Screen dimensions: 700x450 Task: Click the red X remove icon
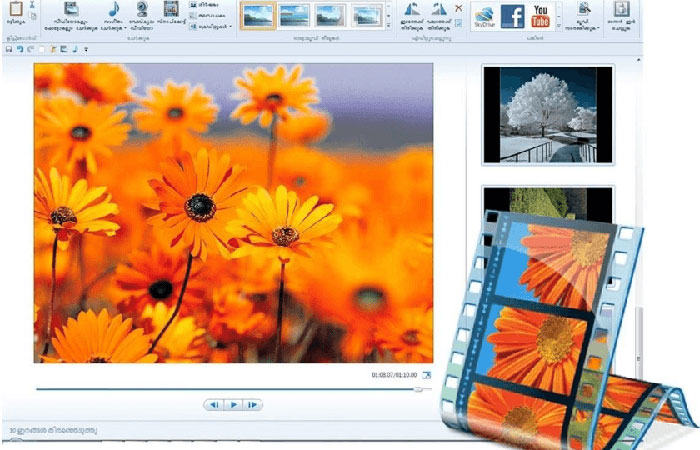(x=459, y=8)
